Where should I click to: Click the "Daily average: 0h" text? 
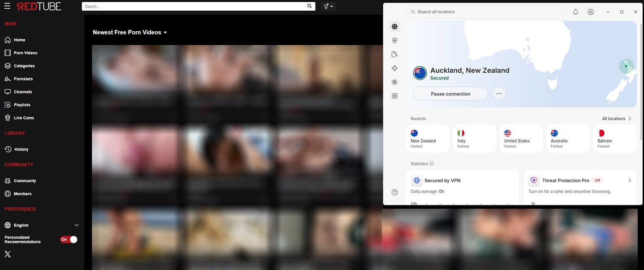coord(427,191)
